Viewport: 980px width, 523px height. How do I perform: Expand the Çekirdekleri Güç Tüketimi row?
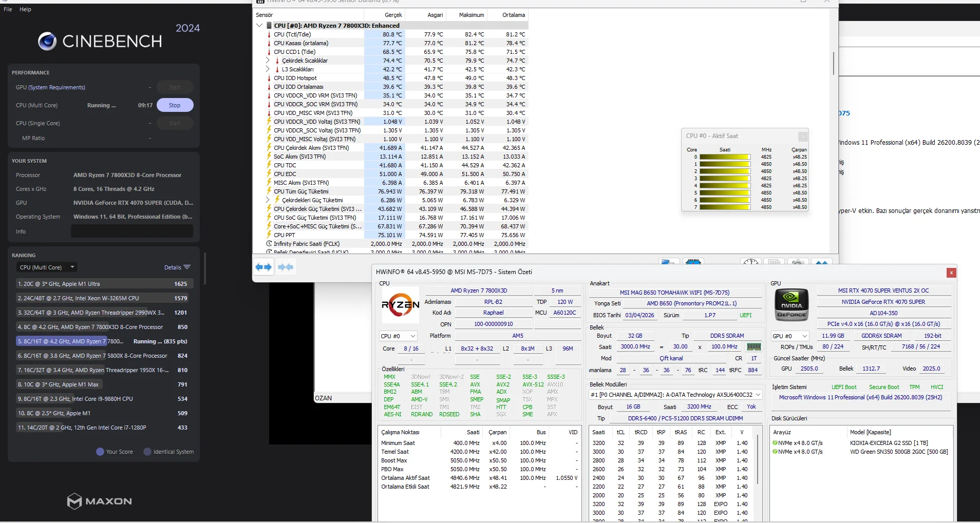tap(268, 200)
